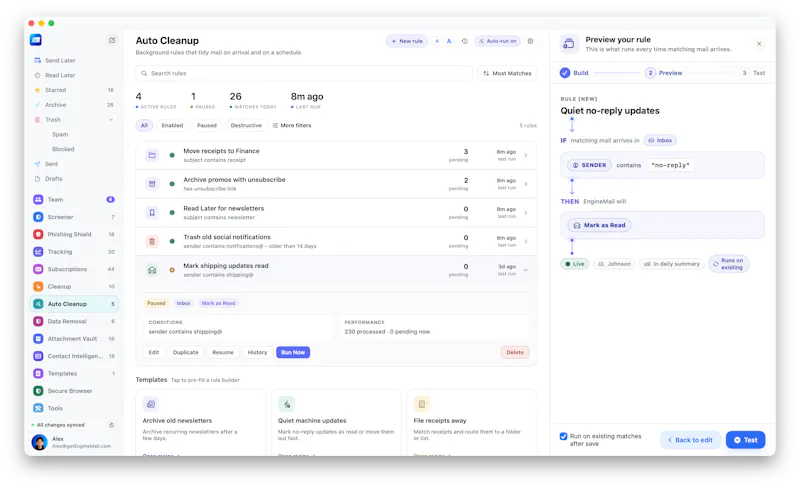Toggle the Runs on existing pill
The width and height of the screenshot is (800, 488).
click(x=728, y=264)
